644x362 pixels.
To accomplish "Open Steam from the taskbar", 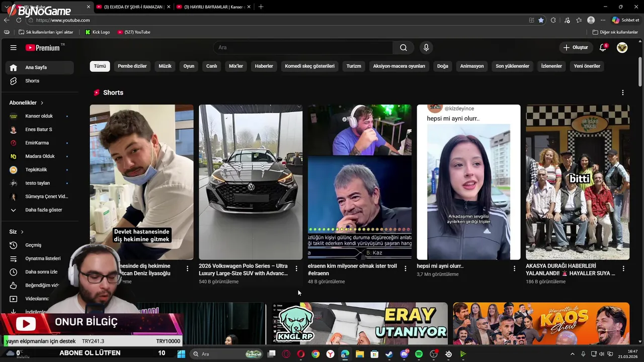I will [x=389, y=354].
